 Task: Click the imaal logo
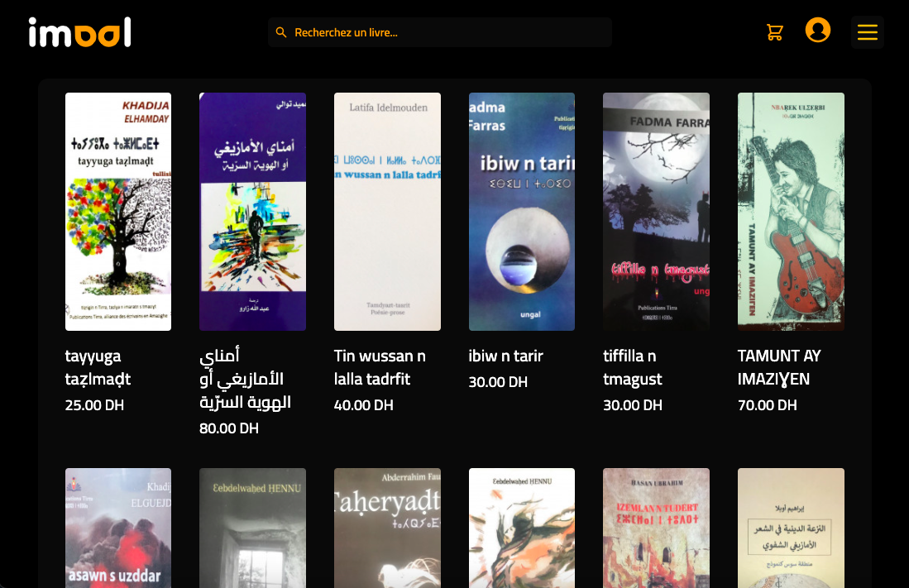click(80, 32)
